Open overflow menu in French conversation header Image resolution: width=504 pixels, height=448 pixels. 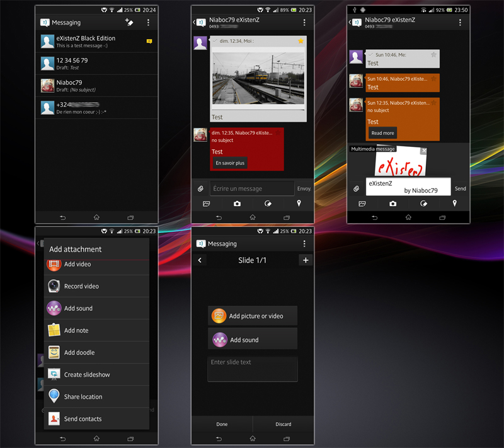[x=304, y=23]
